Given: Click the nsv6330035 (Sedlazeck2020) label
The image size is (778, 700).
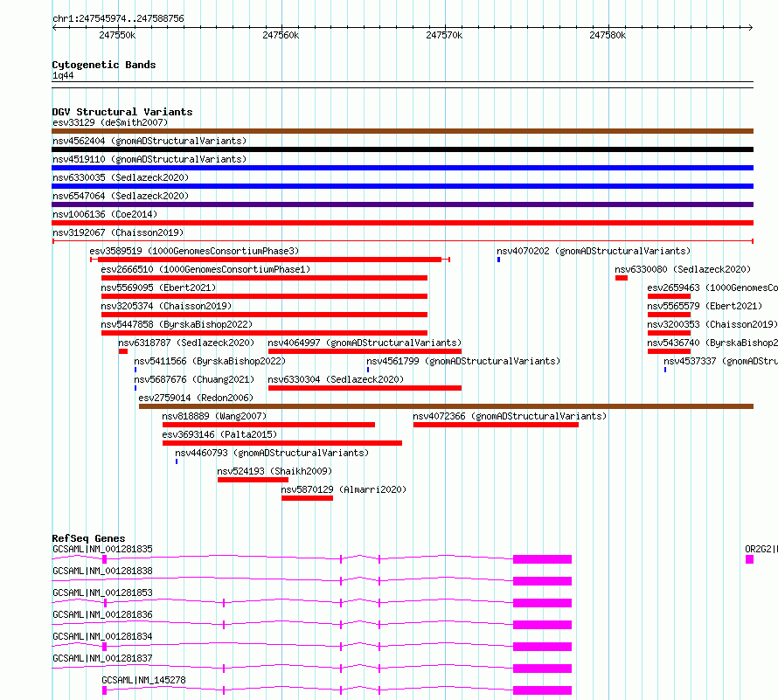Looking at the screenshot, I should (x=121, y=177).
